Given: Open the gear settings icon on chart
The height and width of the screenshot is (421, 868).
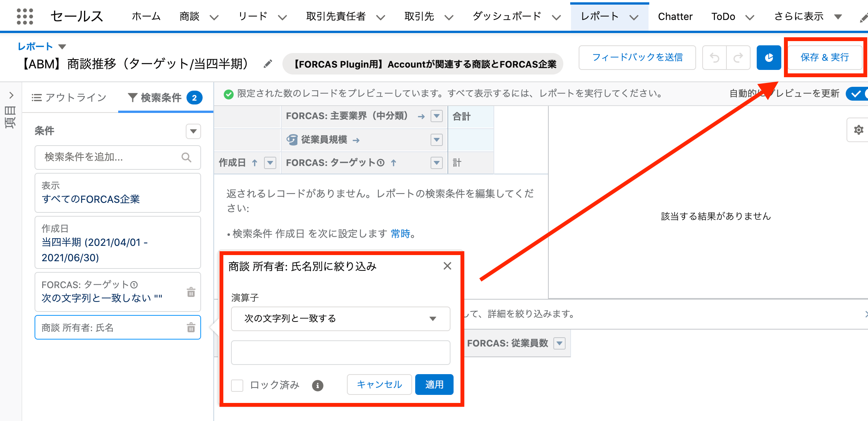Looking at the screenshot, I should (x=858, y=130).
